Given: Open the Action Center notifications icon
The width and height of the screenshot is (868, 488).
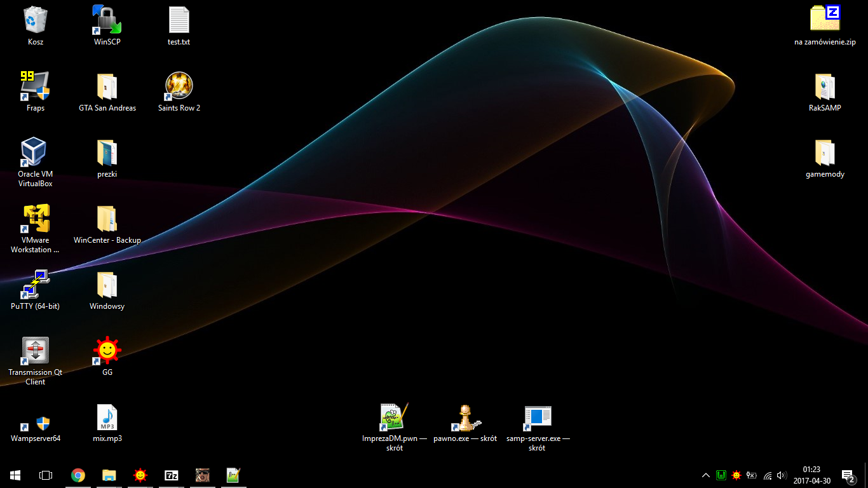Looking at the screenshot, I should (x=848, y=475).
